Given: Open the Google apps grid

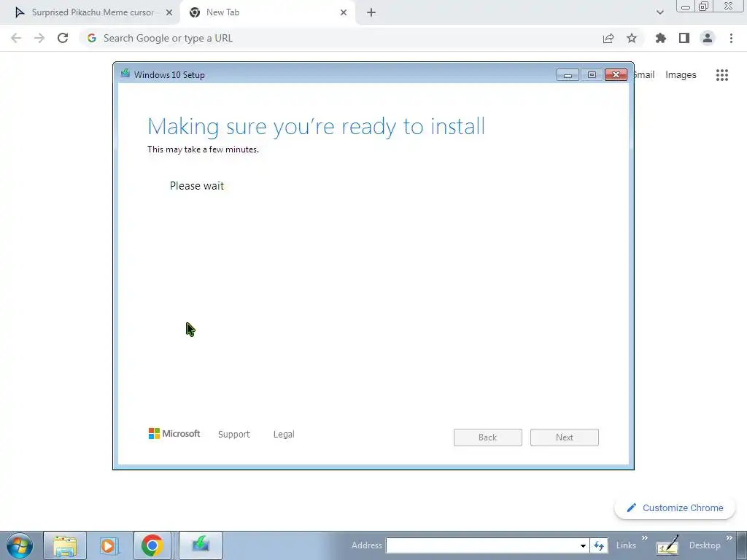Looking at the screenshot, I should [722, 75].
